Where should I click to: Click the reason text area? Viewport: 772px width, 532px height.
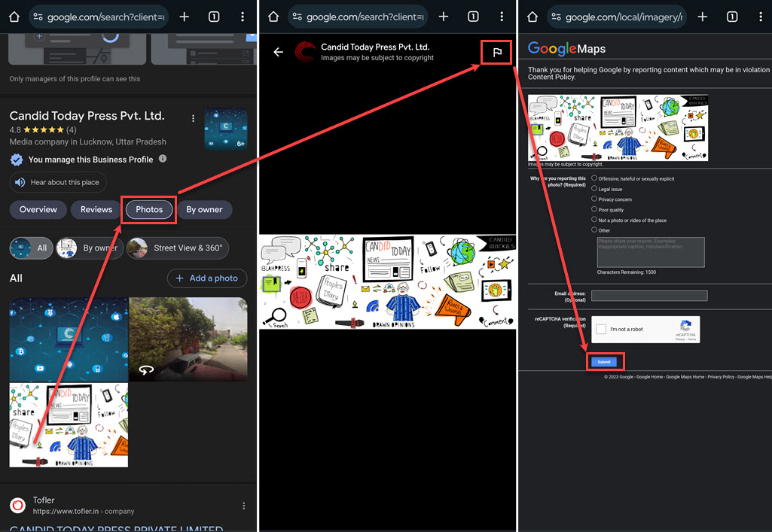tap(651, 252)
